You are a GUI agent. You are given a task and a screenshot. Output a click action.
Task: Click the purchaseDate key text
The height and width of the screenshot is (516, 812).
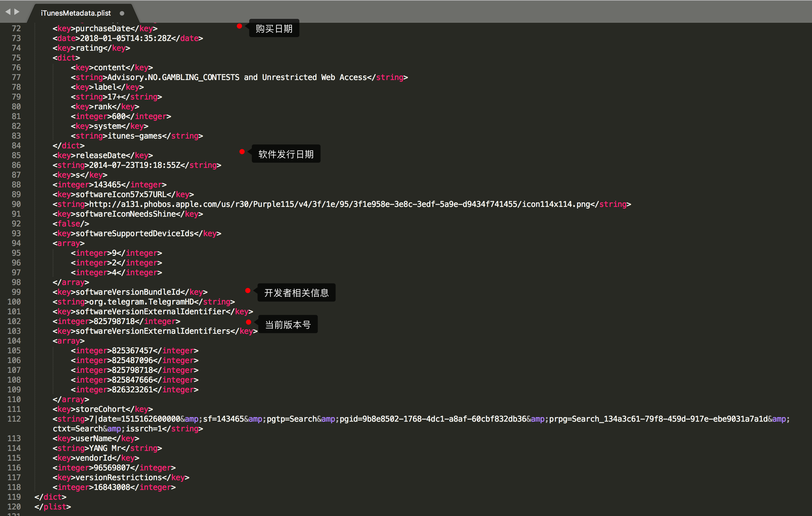(x=103, y=29)
